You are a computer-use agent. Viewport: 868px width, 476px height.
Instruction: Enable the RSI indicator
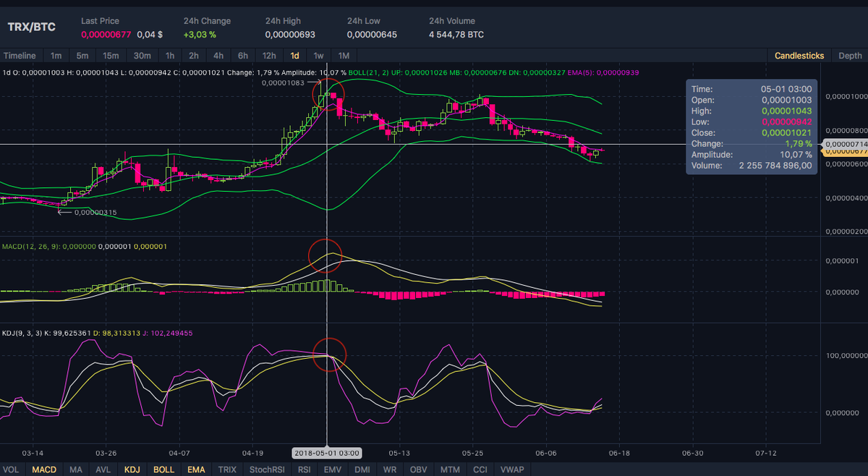[x=305, y=469]
